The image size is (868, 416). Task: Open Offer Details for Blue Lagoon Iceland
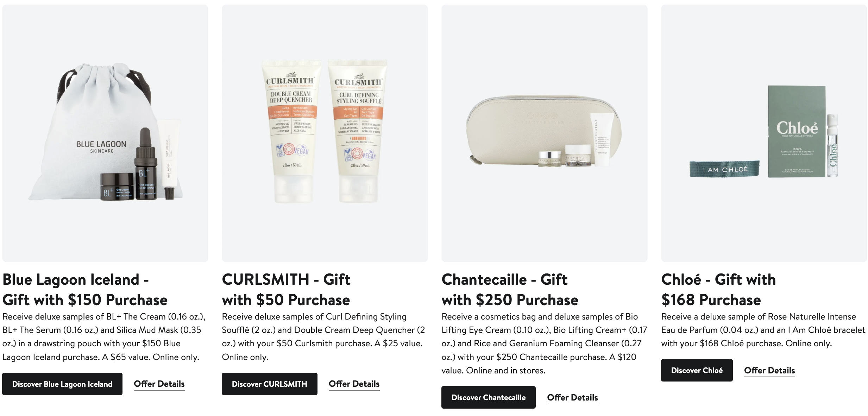pyautogui.click(x=159, y=384)
